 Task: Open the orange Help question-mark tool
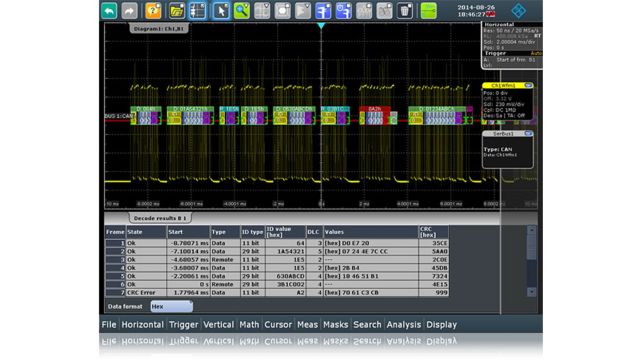pos(153,11)
